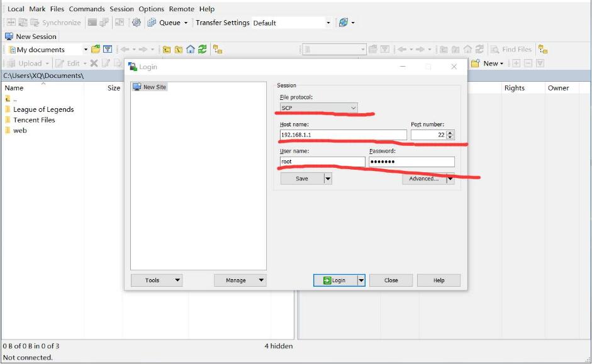Open the Manage dropdown button
592x364 pixels.
240,280
